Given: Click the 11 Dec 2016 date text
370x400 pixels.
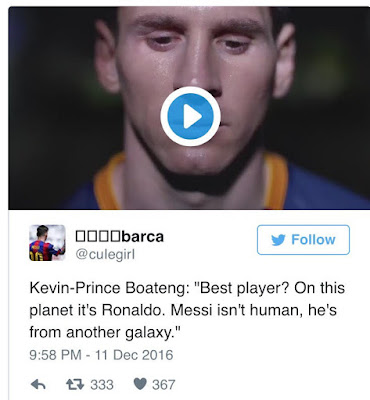Looking at the screenshot, I should click(x=134, y=355).
